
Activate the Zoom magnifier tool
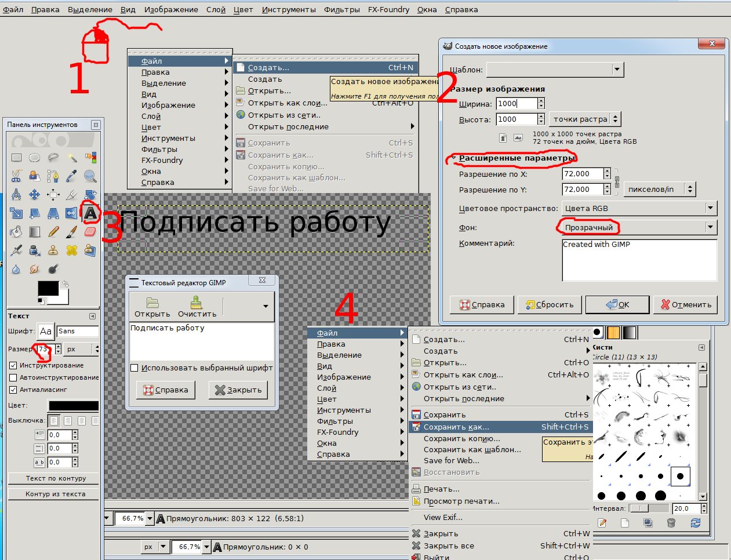coord(90,176)
